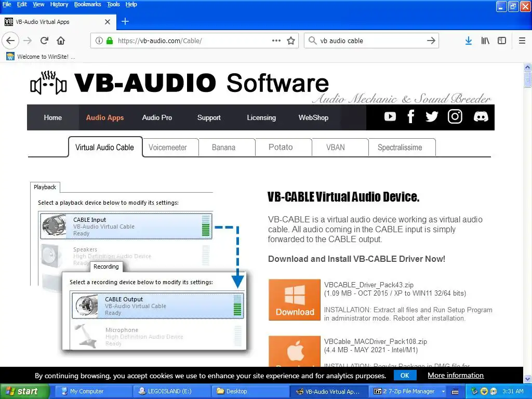This screenshot has height=399, width=532.
Task: Close the VB-Audio Virtual Apps tab
Action: 108,22
